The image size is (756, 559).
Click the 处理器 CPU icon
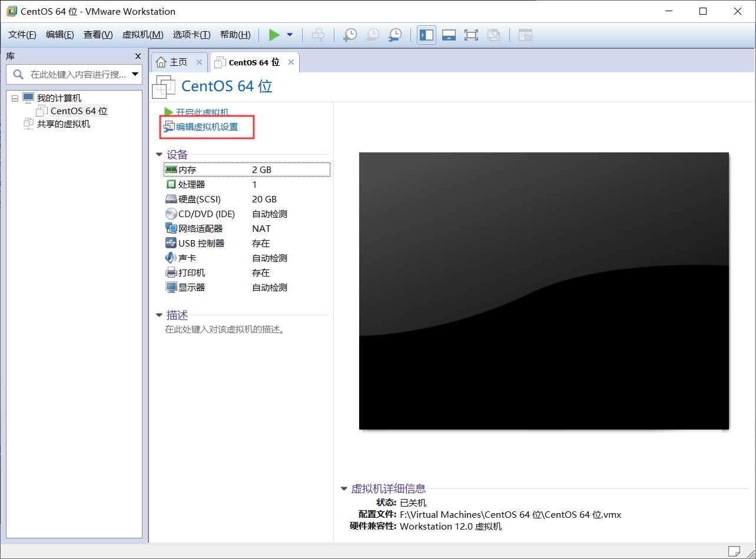pyautogui.click(x=171, y=184)
